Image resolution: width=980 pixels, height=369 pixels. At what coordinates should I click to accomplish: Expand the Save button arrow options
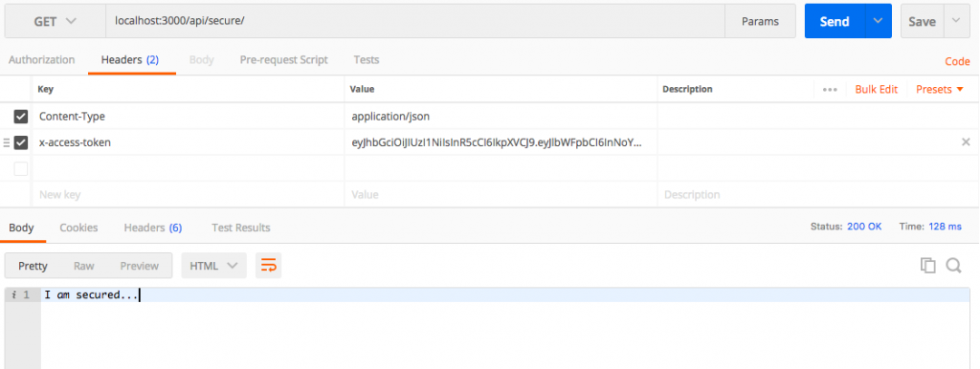click(x=957, y=21)
